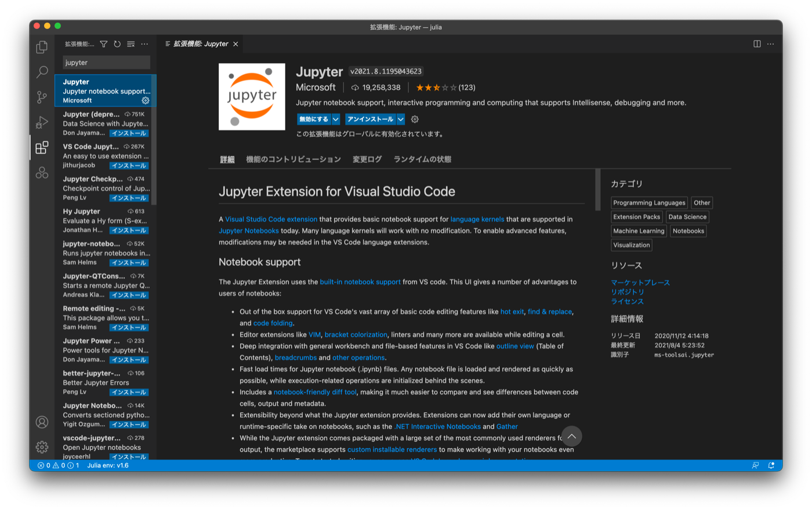Open the Jupyter Notebooks link
Screen dimensions: 812x510
pyautogui.click(x=249, y=231)
